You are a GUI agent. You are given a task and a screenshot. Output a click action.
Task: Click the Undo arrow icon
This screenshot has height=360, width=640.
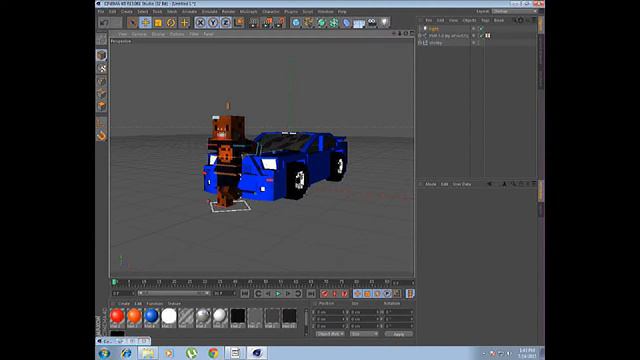pyautogui.click(x=104, y=23)
